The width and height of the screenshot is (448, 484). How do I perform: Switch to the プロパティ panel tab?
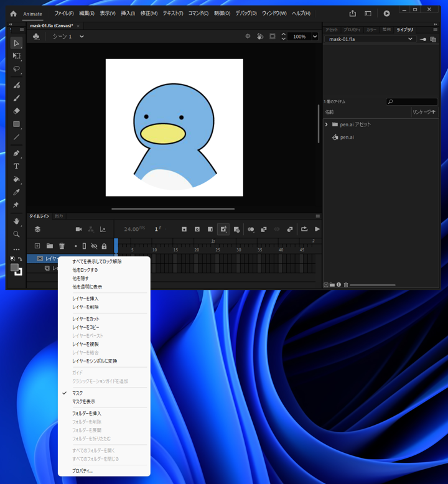point(352,30)
